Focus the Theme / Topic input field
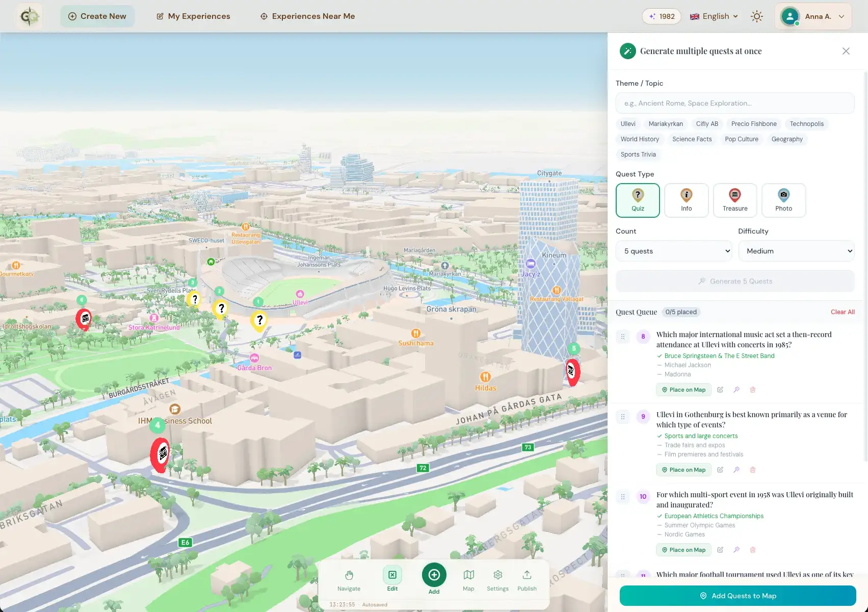The width and height of the screenshot is (868, 612). click(x=734, y=103)
